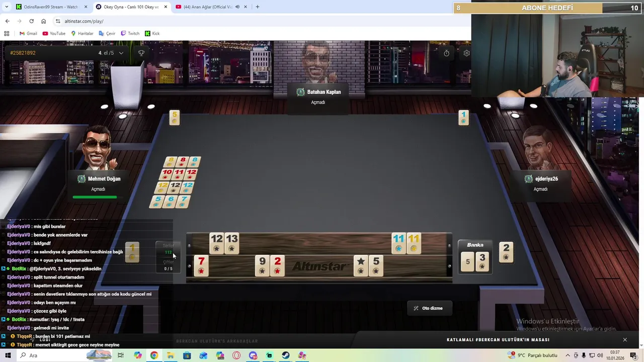Click the yellow 5 discard tile near top-left corner
The image size is (644, 362).
point(175,118)
